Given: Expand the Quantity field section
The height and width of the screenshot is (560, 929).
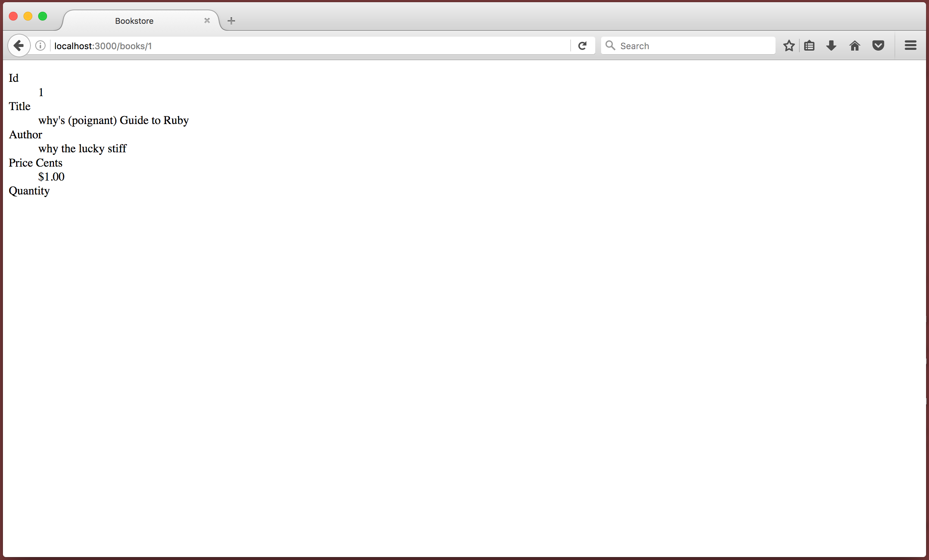Looking at the screenshot, I should point(29,190).
